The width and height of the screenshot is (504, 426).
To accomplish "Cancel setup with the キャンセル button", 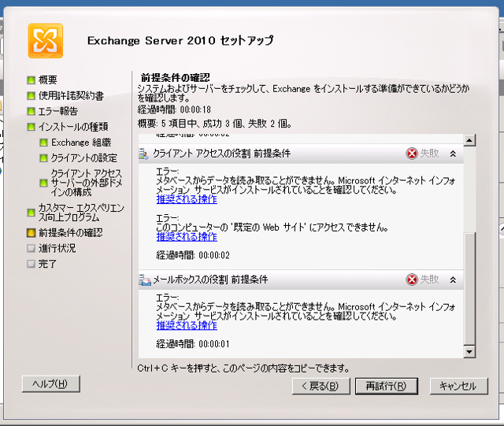I will (x=458, y=386).
